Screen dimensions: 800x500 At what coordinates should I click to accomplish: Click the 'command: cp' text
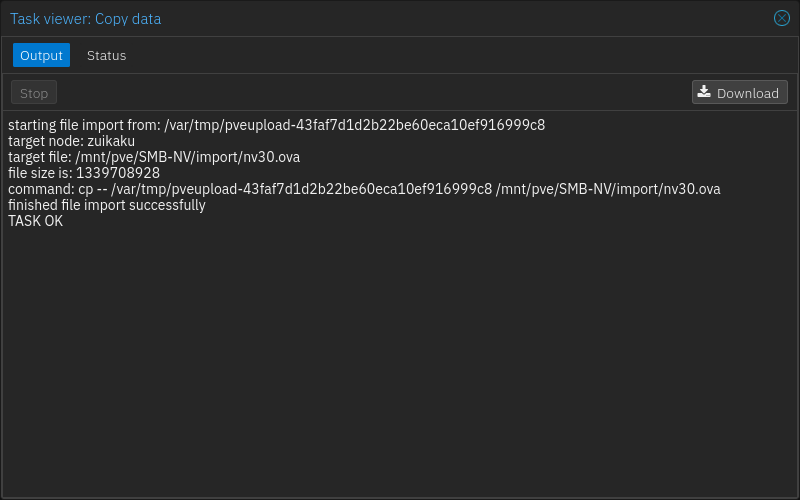(x=50, y=189)
